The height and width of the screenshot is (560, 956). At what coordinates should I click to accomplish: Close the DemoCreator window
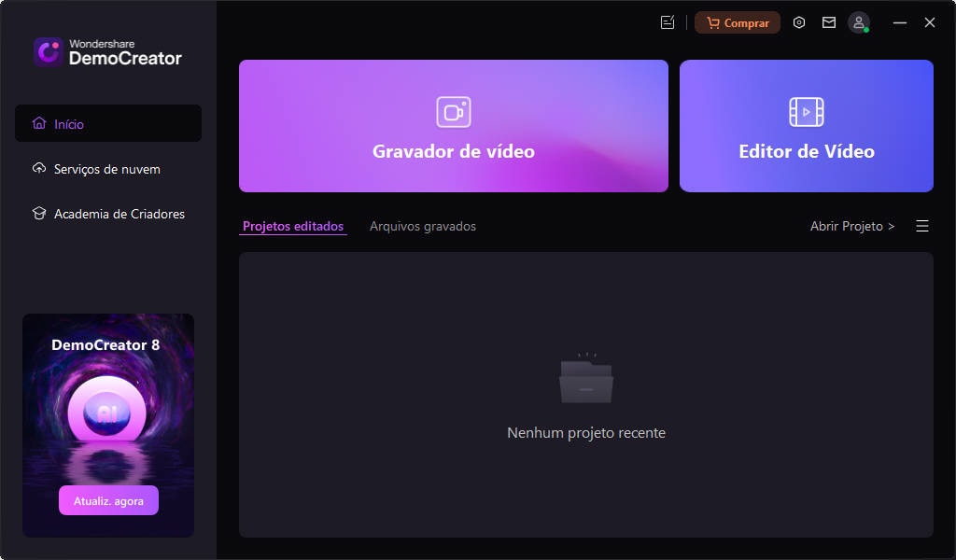click(930, 22)
